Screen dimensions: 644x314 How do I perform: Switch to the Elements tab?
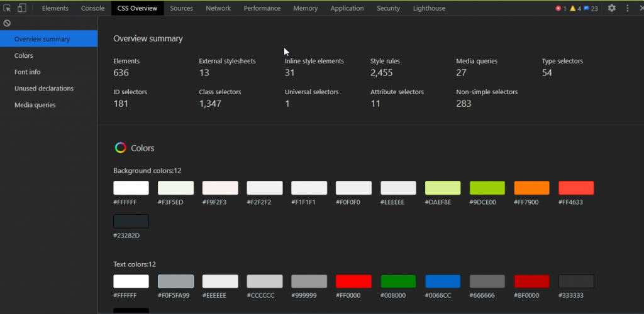(x=55, y=8)
